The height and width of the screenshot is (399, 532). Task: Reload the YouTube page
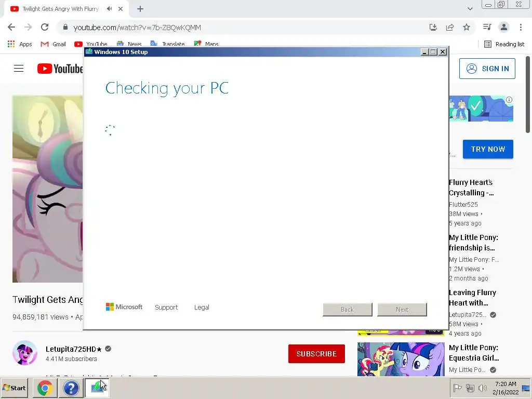click(45, 27)
